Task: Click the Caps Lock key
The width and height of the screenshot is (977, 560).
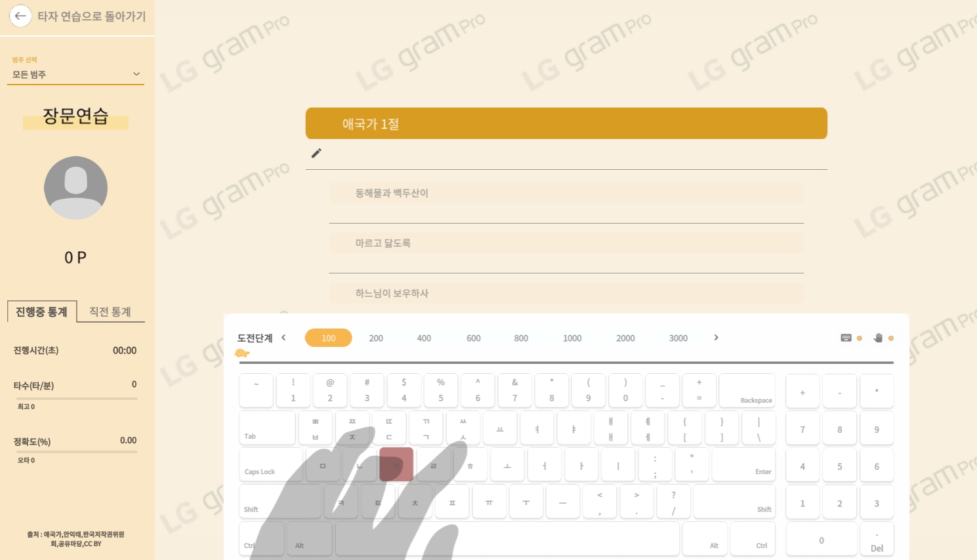Action: (x=271, y=464)
